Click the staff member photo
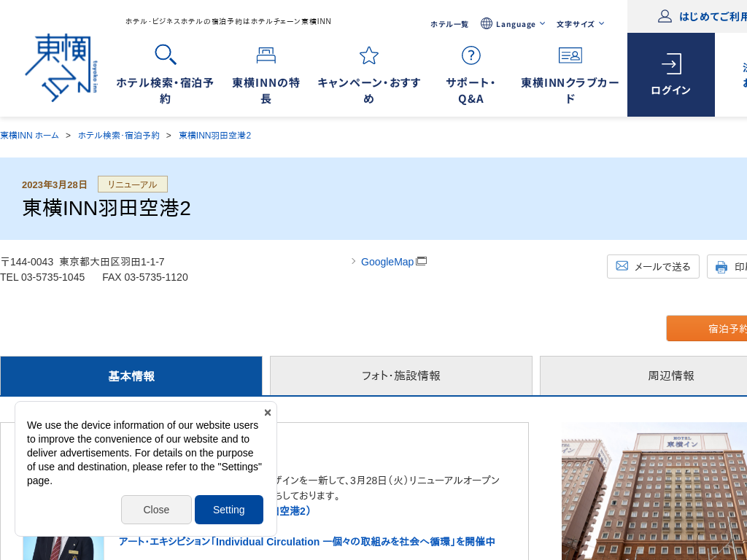 pyautogui.click(x=63, y=548)
